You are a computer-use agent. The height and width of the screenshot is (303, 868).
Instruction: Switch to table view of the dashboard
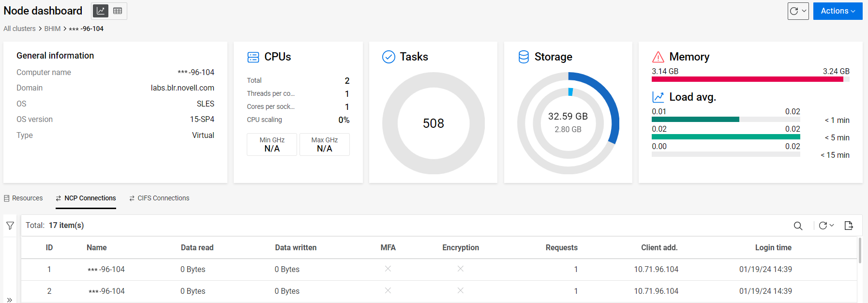pyautogui.click(x=118, y=11)
